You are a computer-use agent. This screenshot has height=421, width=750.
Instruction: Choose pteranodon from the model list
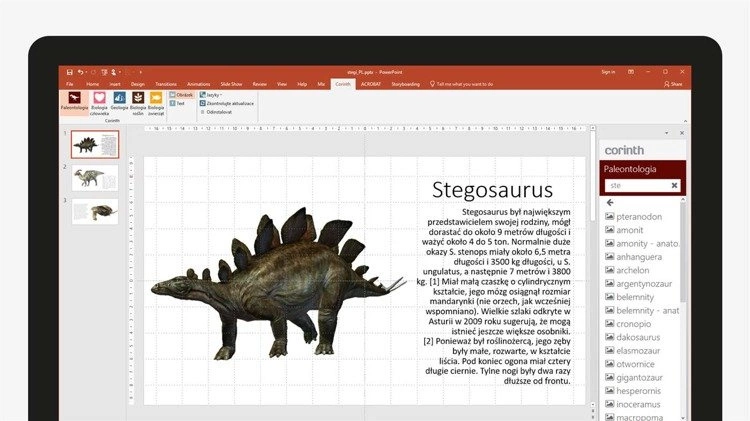coord(639,216)
